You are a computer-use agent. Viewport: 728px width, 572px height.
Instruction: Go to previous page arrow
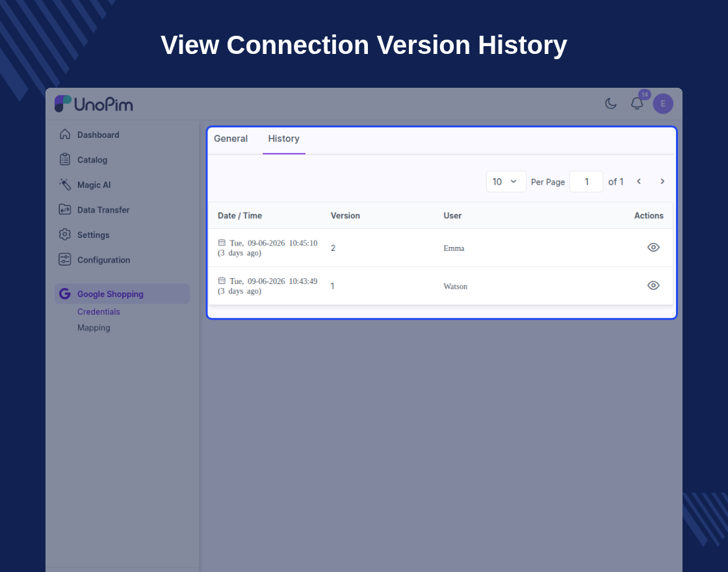639,181
